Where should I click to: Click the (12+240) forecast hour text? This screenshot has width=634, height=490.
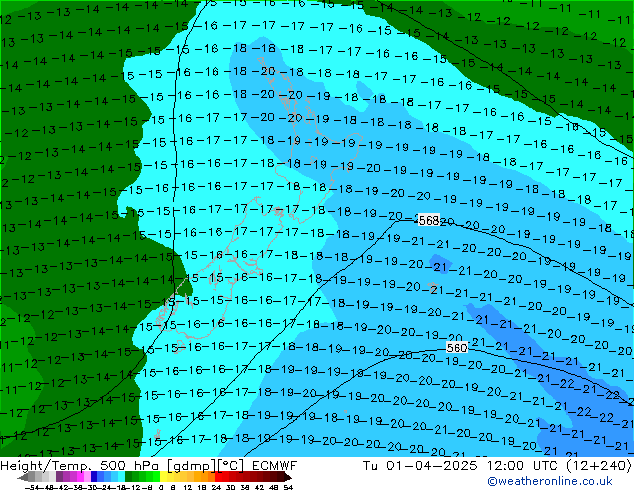pyautogui.click(x=598, y=466)
